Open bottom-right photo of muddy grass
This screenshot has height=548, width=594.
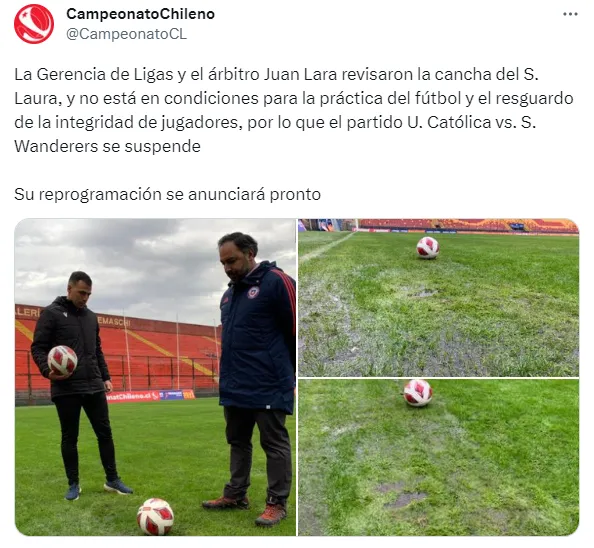tap(438, 457)
